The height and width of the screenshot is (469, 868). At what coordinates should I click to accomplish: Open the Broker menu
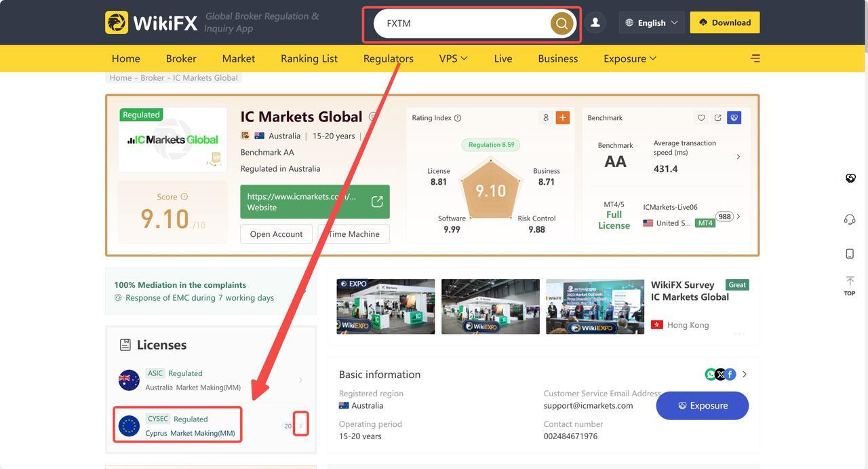(x=181, y=58)
